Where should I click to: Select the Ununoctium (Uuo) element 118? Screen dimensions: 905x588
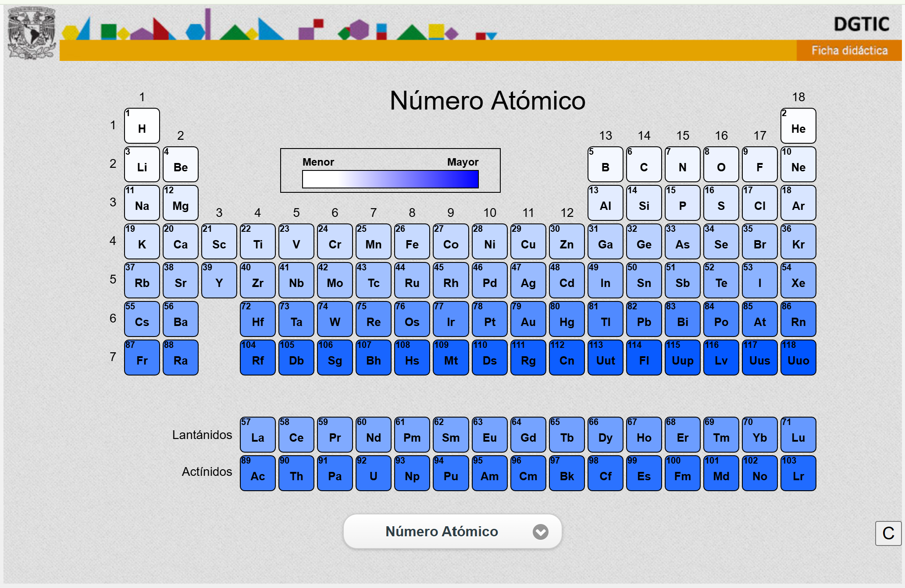798,358
